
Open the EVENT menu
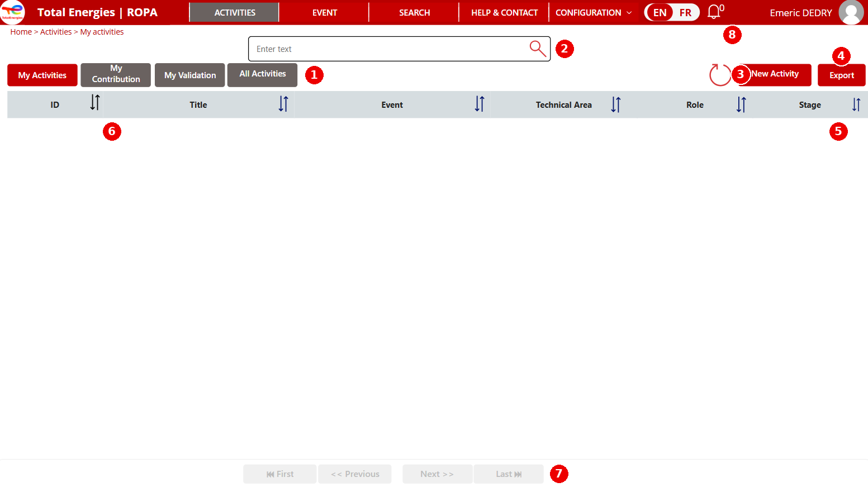pos(325,12)
